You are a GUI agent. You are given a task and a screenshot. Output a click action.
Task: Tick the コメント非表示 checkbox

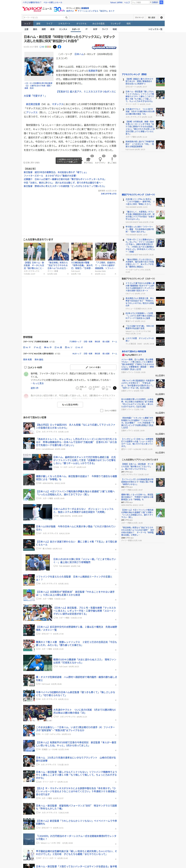[102, 410]
